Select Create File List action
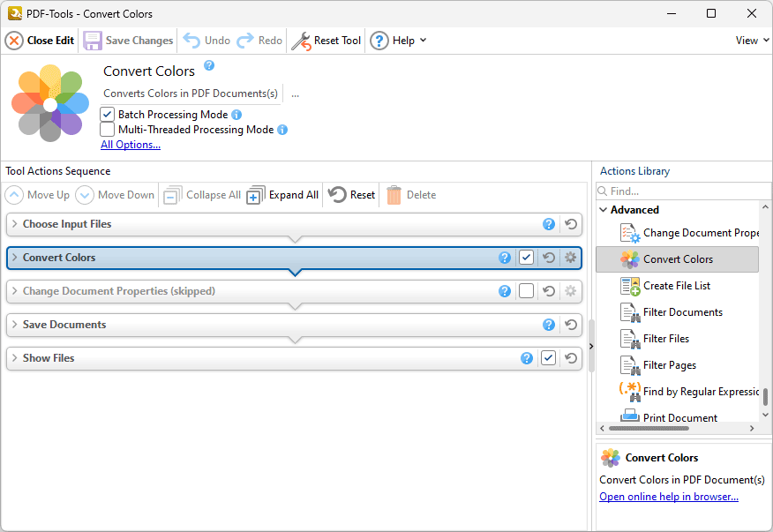The height and width of the screenshot is (532, 773). [x=678, y=286]
